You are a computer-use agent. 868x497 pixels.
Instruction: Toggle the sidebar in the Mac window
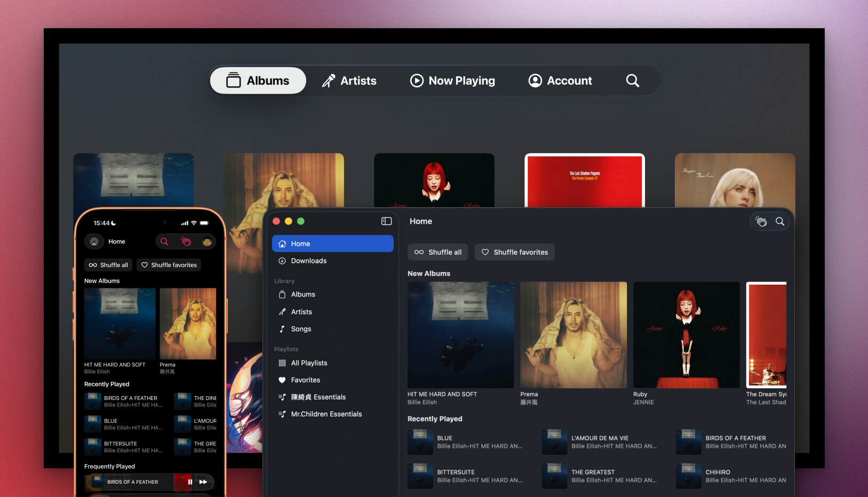[386, 221]
